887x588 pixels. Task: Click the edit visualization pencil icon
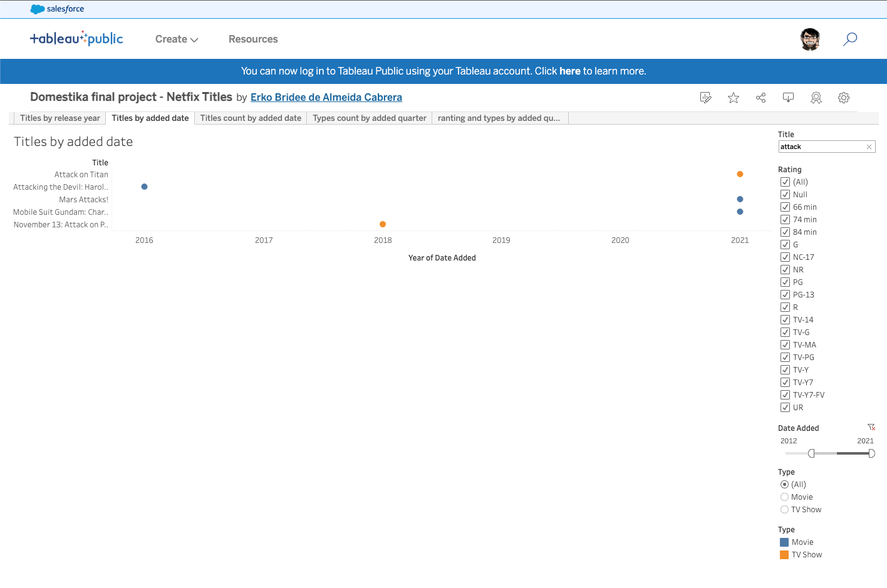click(705, 98)
